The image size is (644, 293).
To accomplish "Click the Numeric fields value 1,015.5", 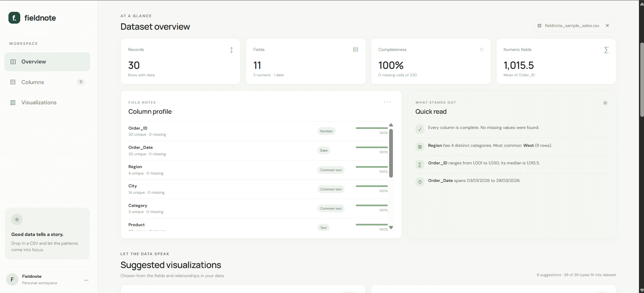I will pos(519,65).
